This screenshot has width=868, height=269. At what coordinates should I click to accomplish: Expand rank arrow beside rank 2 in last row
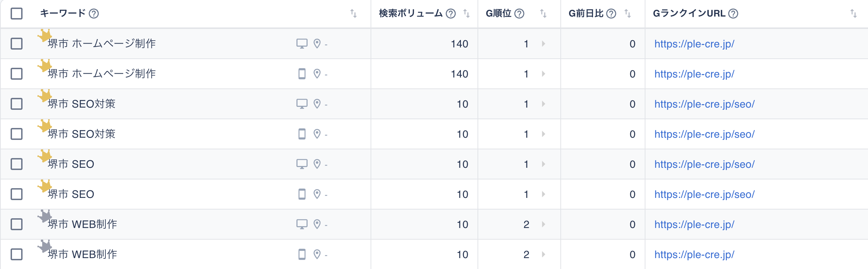click(543, 254)
